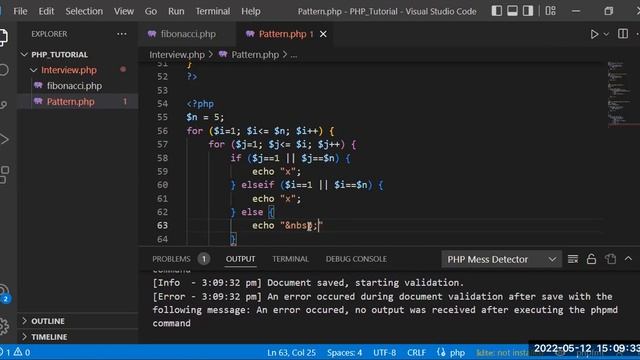Maximize the panel with chevron up
The image size is (640, 360).
pos(629,259)
